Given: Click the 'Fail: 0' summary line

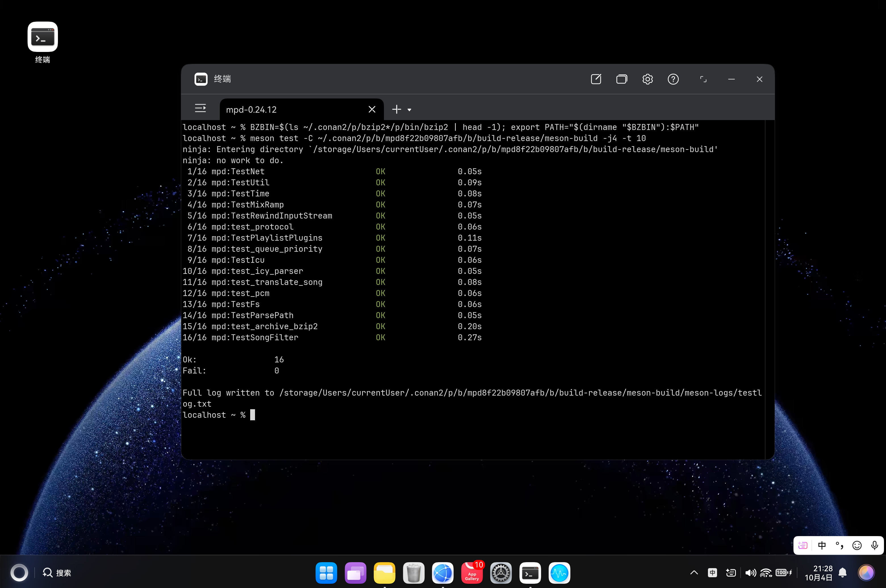Looking at the screenshot, I should (231, 371).
